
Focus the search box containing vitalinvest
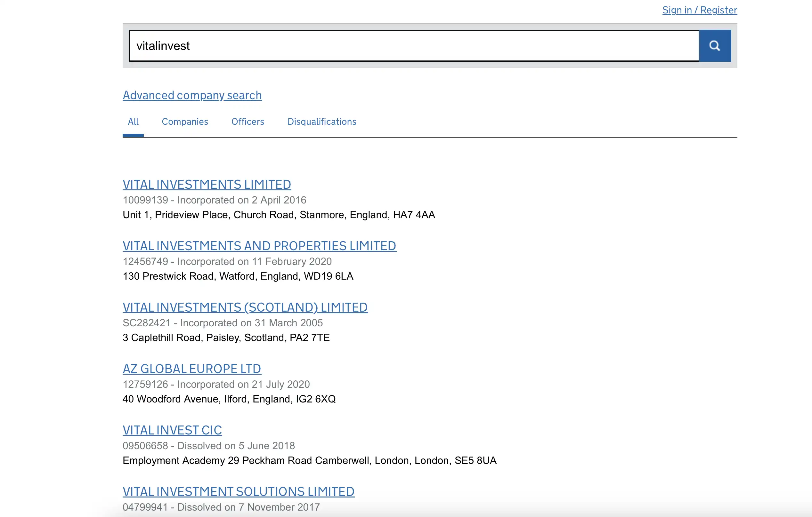414,45
